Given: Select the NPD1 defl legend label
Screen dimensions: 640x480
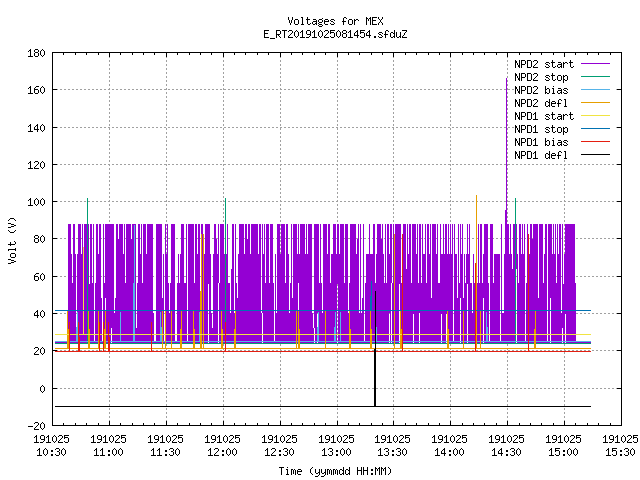Looking at the screenshot, I should pyautogui.click(x=541, y=155).
